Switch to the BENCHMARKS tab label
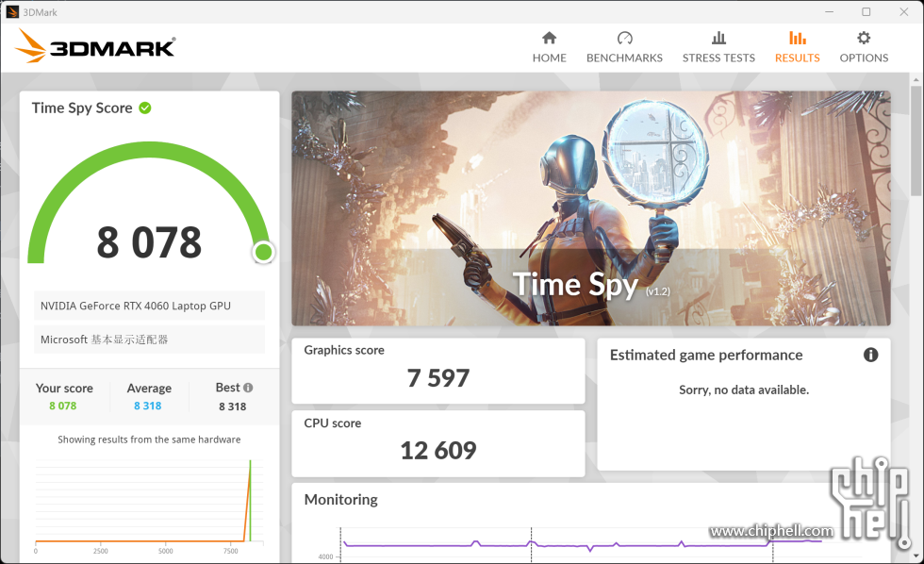 (x=624, y=58)
